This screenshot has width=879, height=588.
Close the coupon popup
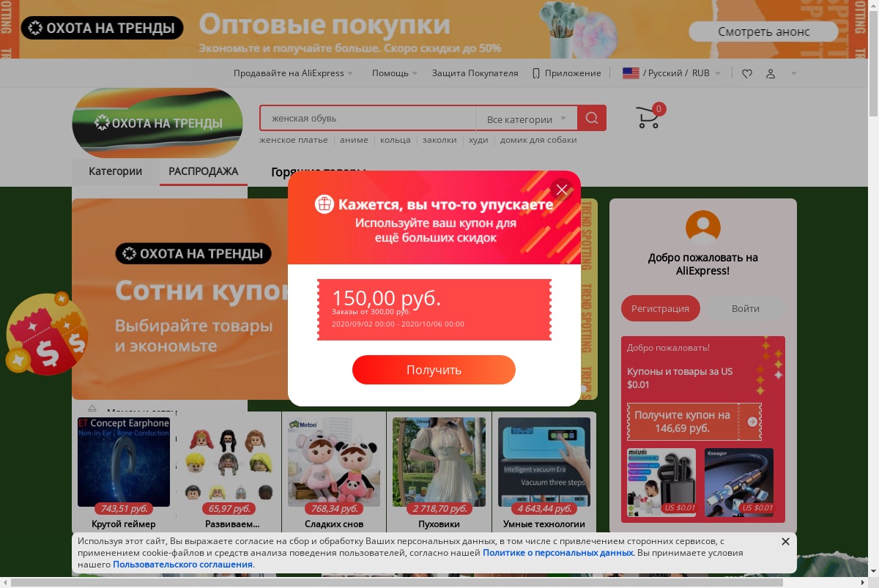pyautogui.click(x=562, y=190)
